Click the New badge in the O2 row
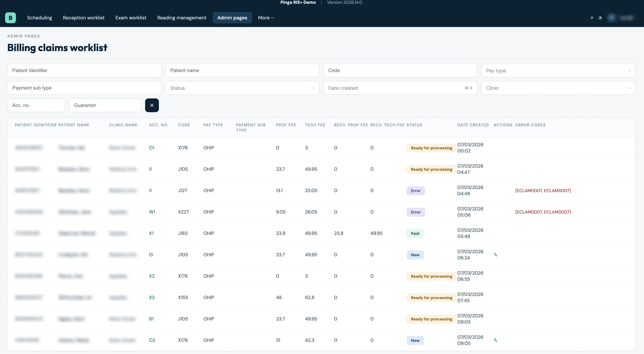This screenshot has width=644, height=354. (415, 340)
